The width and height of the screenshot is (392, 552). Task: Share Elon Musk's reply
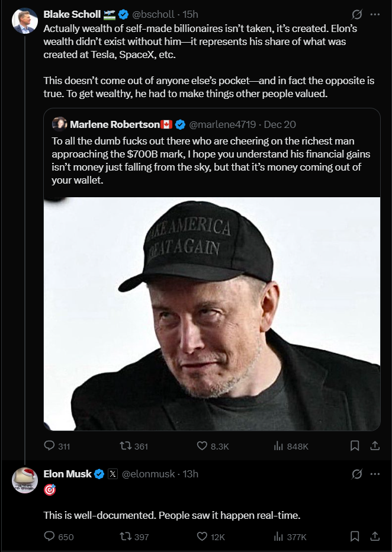tap(374, 537)
